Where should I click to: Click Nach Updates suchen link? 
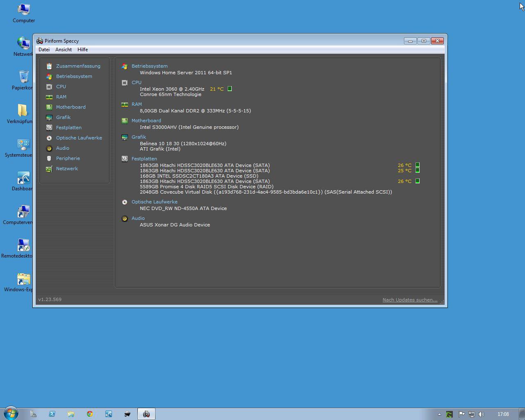coord(410,300)
